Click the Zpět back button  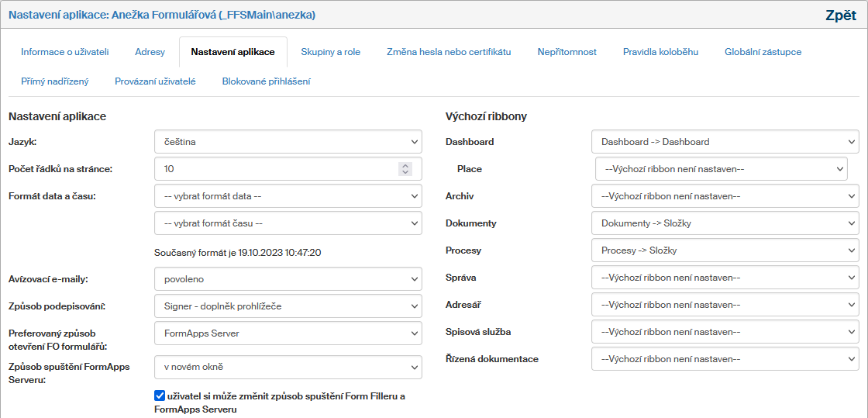(x=841, y=15)
